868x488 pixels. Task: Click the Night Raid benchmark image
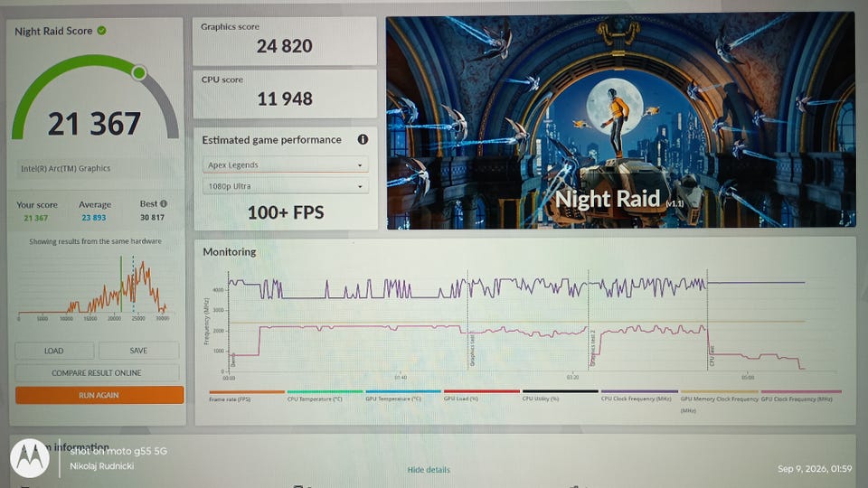620,122
